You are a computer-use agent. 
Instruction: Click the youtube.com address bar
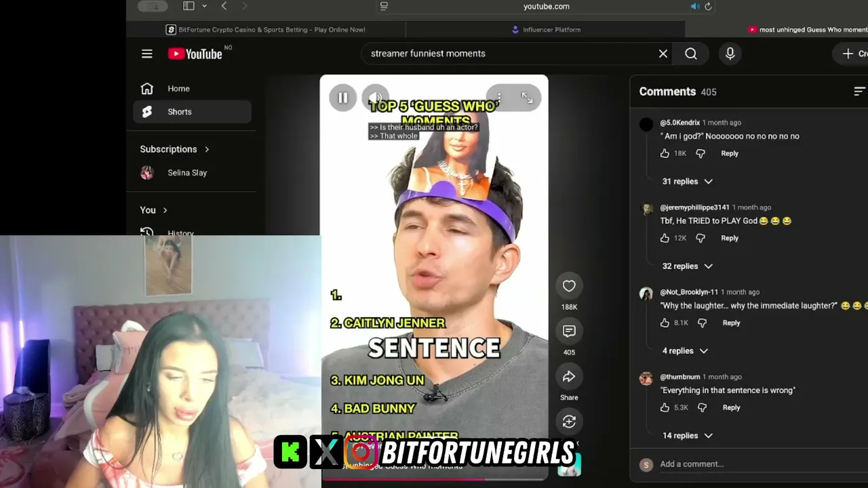pyautogui.click(x=546, y=6)
